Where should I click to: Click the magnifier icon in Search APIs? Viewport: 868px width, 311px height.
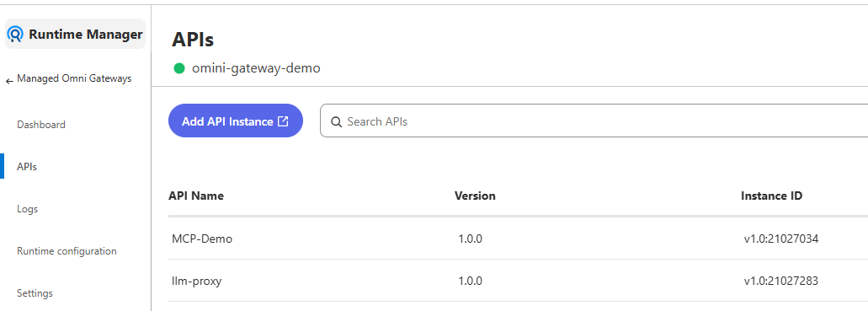click(x=336, y=122)
